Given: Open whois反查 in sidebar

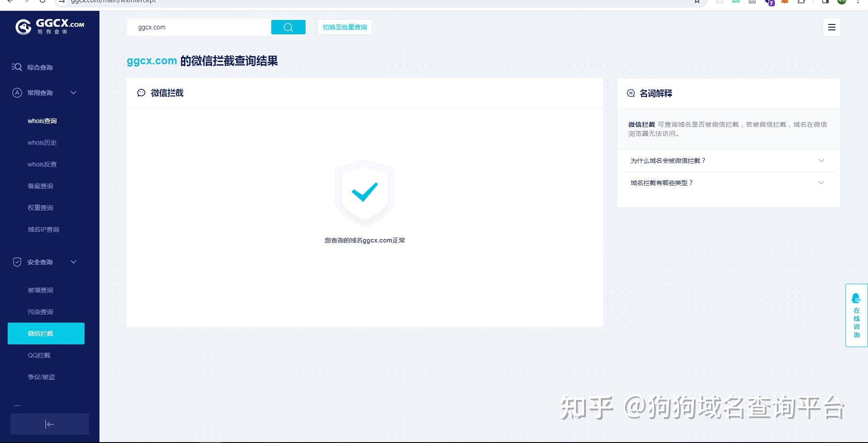Looking at the screenshot, I should [x=42, y=164].
